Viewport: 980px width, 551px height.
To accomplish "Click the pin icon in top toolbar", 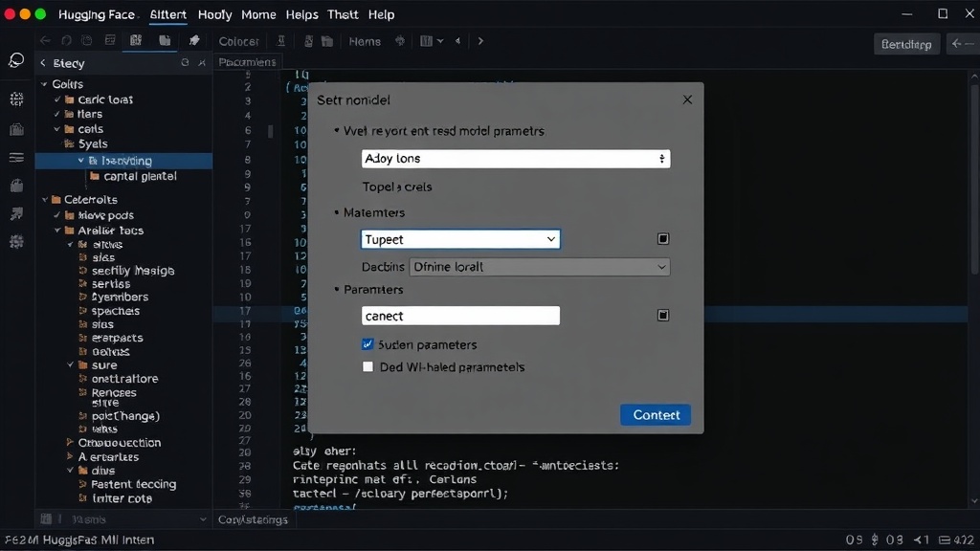I will pos(194,40).
